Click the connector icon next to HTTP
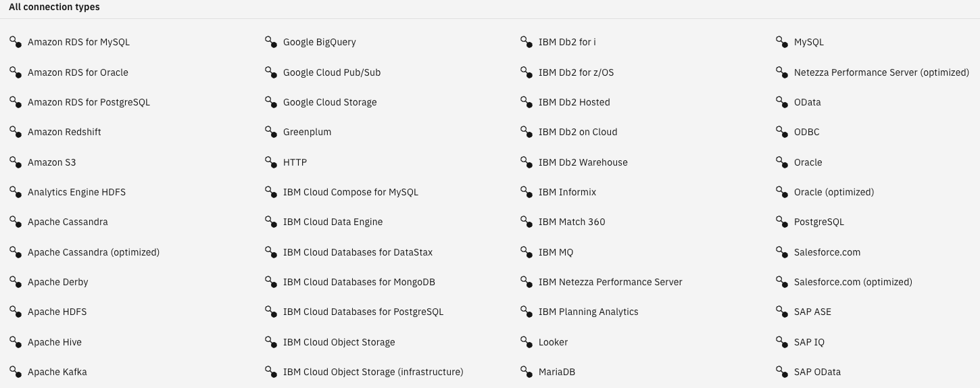The image size is (980, 388). (x=271, y=162)
